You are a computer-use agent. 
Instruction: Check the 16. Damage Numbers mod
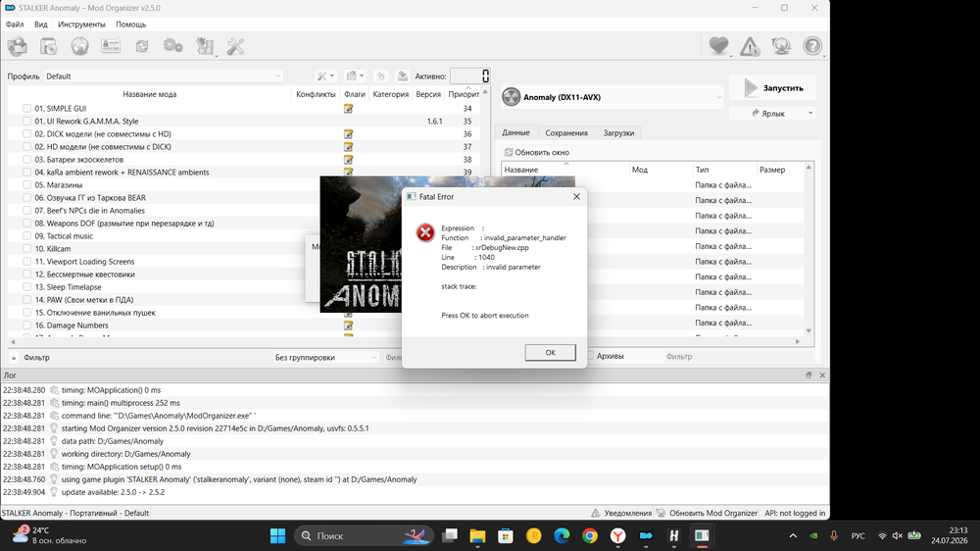click(x=26, y=326)
